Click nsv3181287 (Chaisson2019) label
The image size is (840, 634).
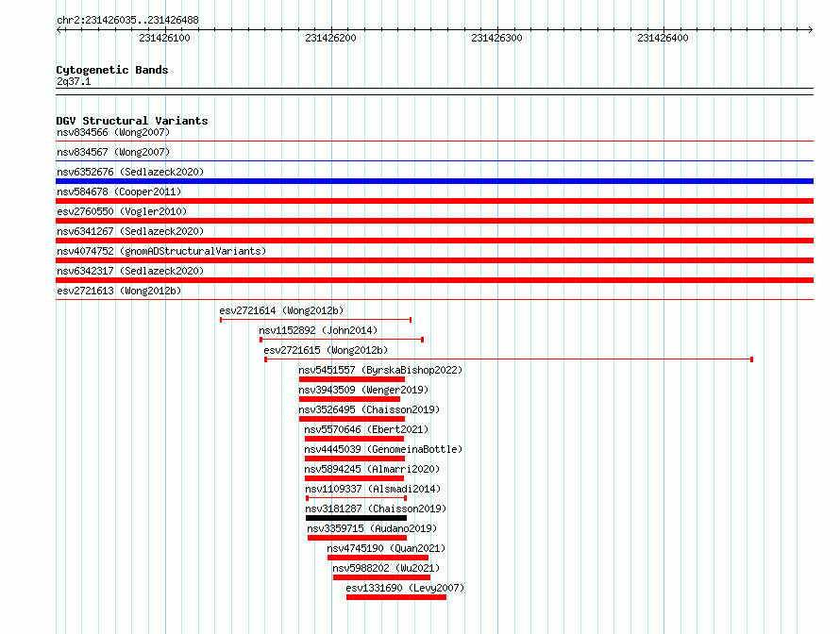[x=376, y=509]
